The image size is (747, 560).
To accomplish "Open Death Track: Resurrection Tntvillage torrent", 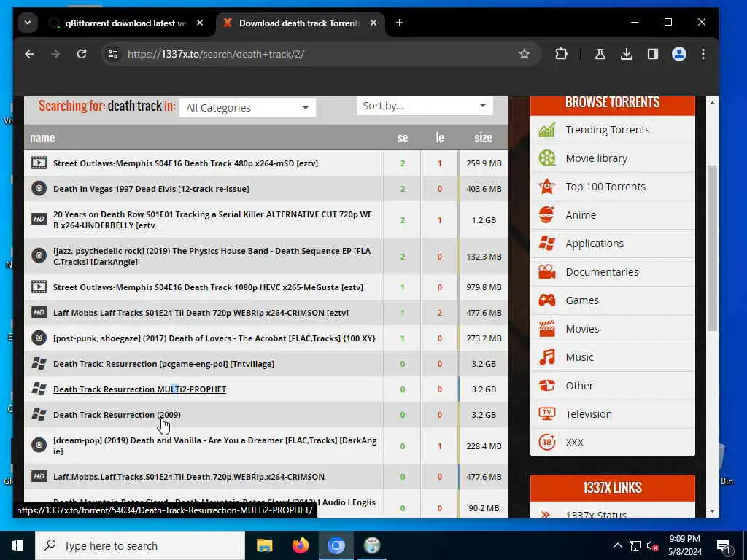I will 163,364.
